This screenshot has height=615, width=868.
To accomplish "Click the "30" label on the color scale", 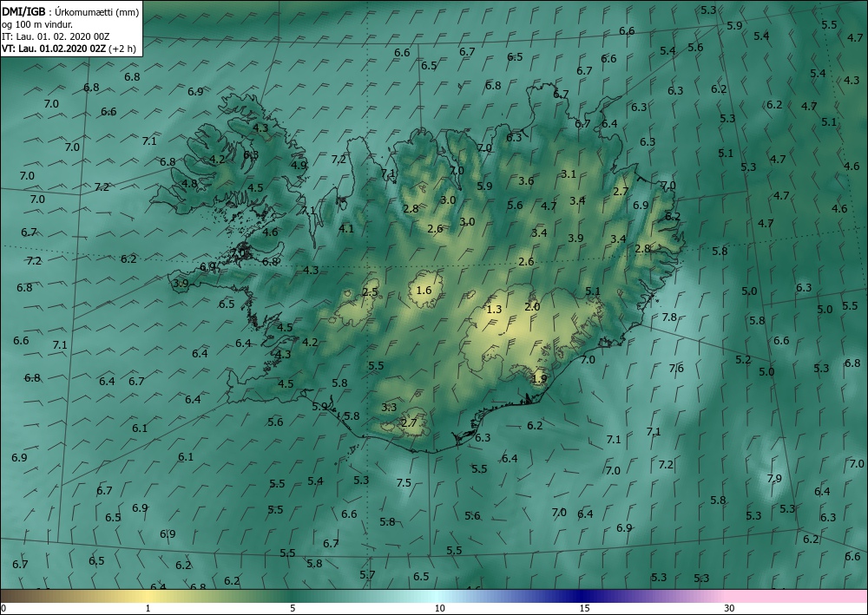I will pos(729,608).
